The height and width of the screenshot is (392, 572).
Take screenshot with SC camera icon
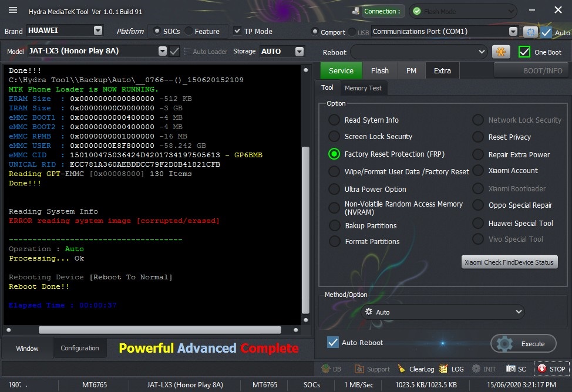(x=511, y=369)
